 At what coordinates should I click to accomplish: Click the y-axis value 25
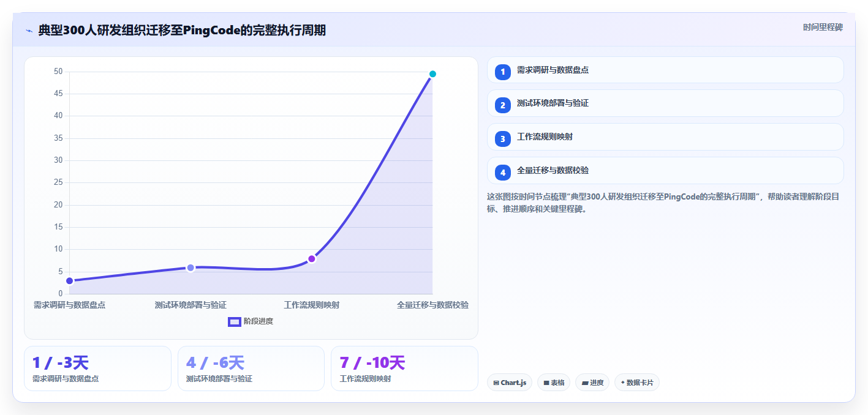tap(58, 182)
